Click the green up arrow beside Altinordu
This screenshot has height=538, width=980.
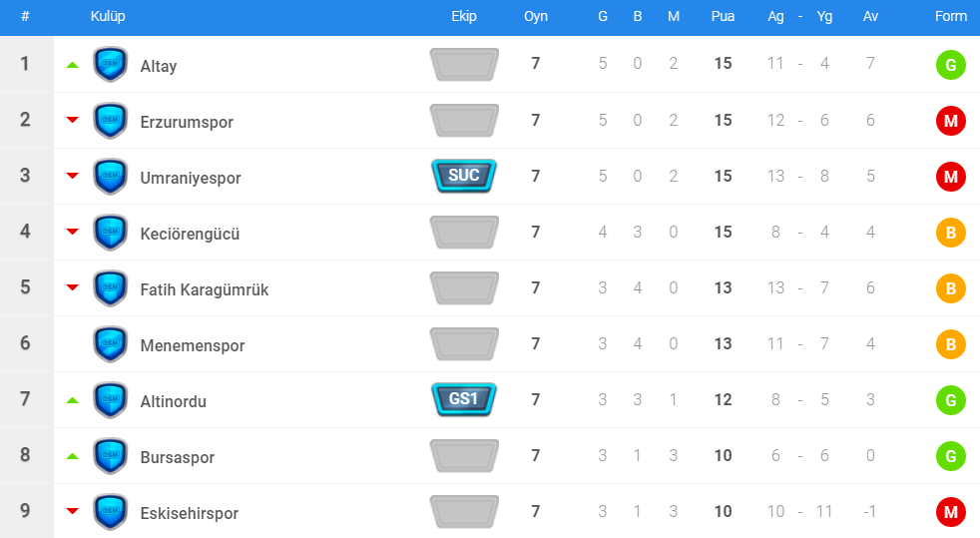[72, 400]
